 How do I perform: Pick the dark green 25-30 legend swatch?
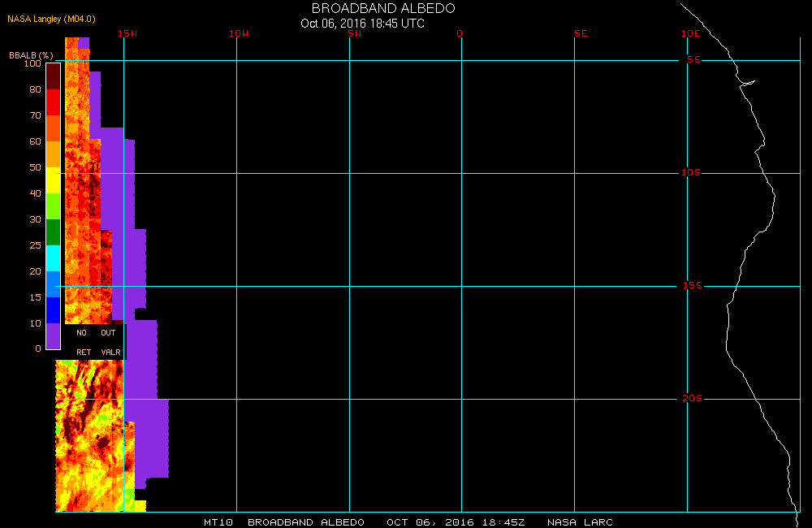54,232
